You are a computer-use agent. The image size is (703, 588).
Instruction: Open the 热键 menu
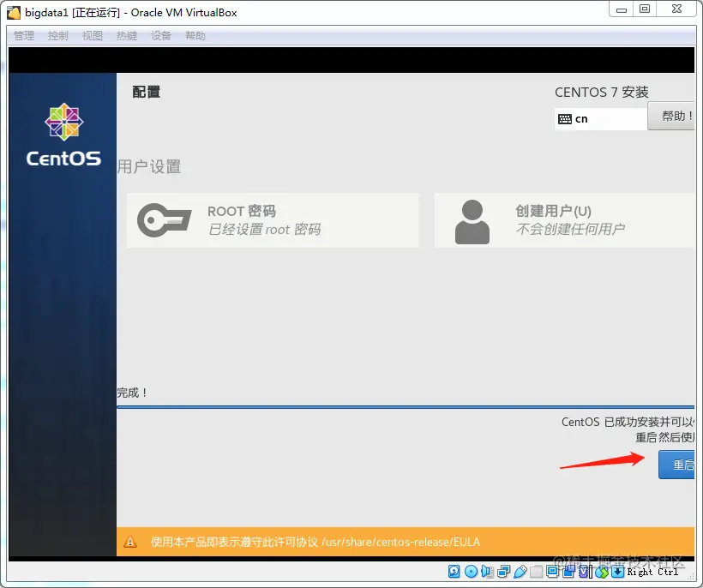point(126,35)
